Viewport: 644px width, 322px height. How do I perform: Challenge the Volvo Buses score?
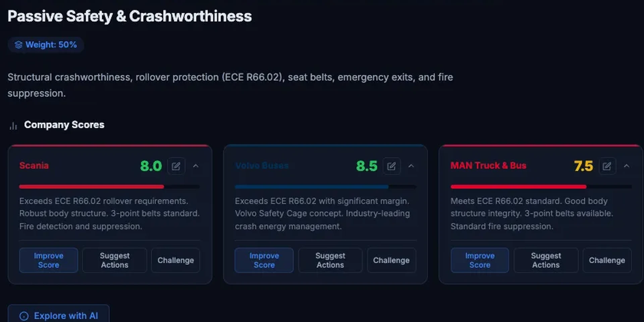[x=391, y=260]
